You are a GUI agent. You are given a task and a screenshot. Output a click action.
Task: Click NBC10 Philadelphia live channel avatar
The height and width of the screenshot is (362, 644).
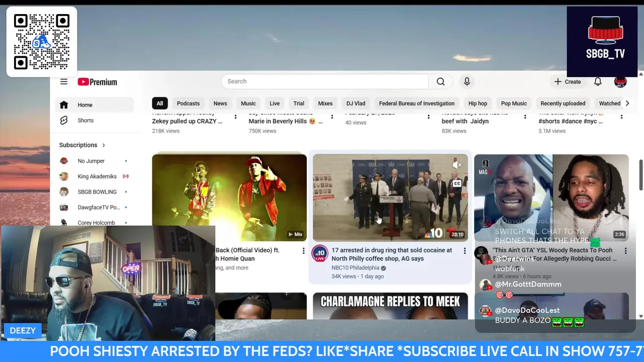pyautogui.click(x=320, y=254)
